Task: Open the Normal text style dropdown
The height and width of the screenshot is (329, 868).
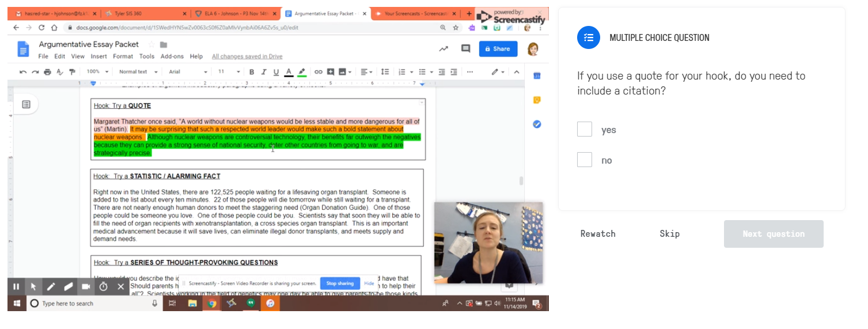Action: click(137, 72)
